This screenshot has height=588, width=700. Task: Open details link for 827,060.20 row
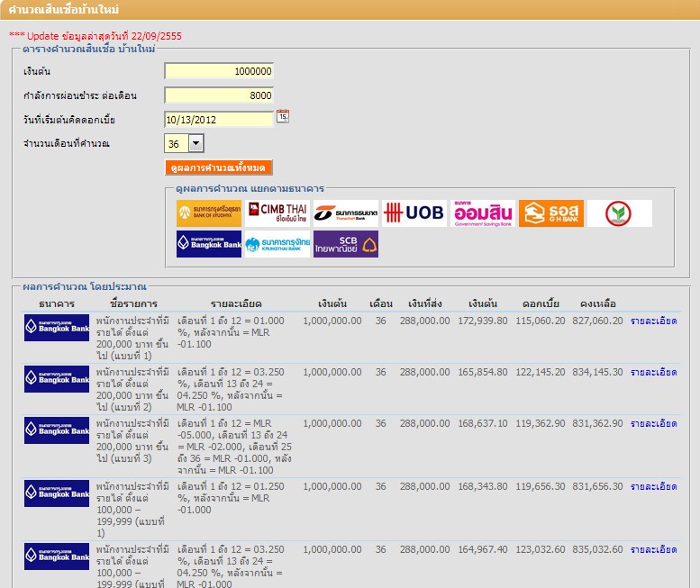coord(653,321)
